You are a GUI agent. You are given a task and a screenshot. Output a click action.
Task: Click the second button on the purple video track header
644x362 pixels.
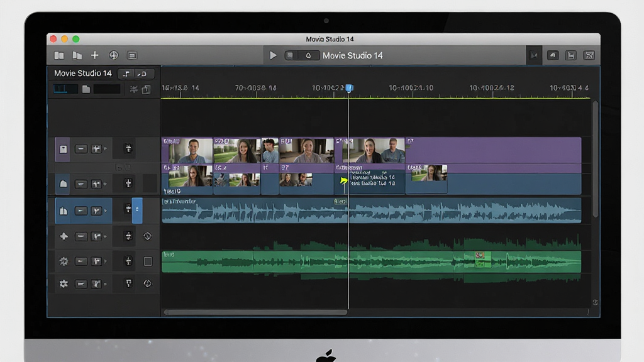[96, 149]
